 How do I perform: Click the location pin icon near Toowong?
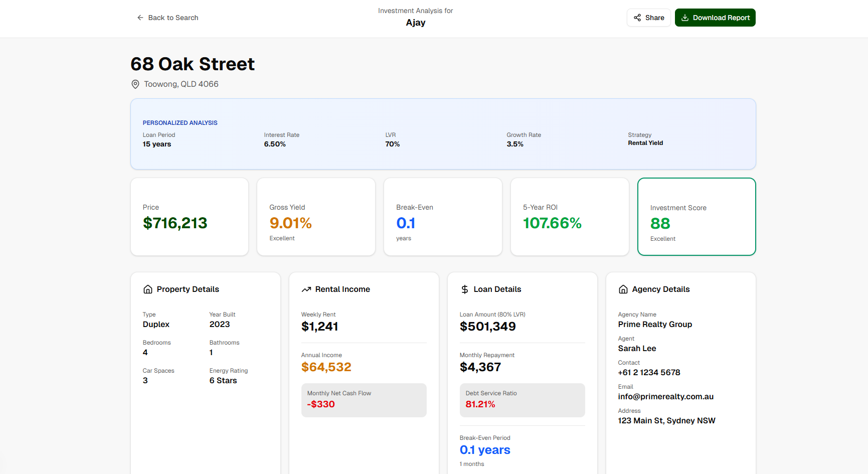(x=135, y=84)
